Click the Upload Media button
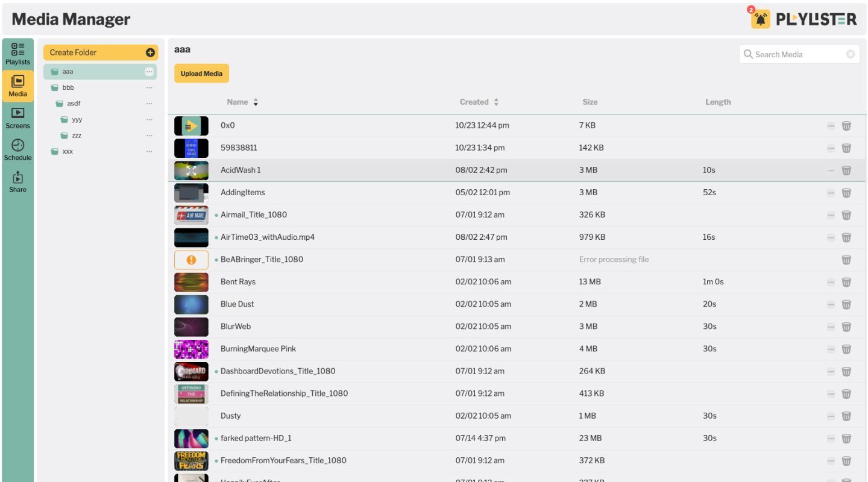Image resolution: width=868 pixels, height=482 pixels. tap(201, 73)
